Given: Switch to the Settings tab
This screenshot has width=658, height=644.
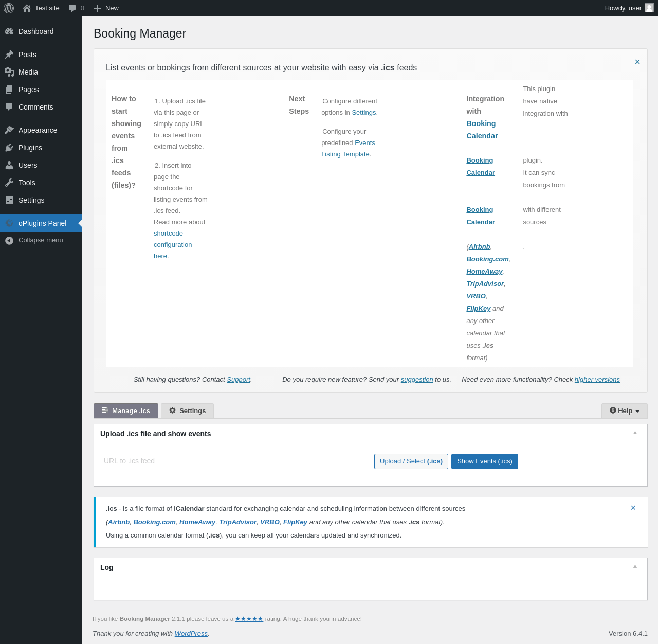Looking at the screenshot, I should click(187, 410).
